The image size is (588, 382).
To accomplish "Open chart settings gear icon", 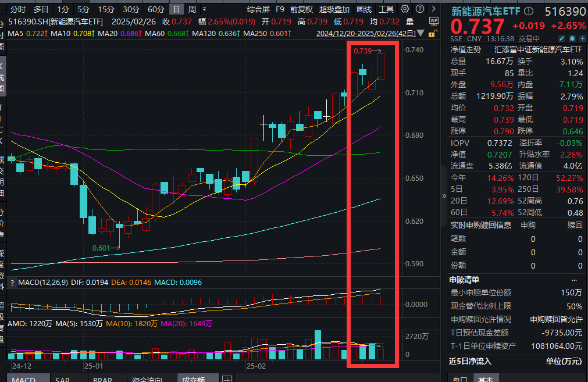I will click(x=405, y=9).
